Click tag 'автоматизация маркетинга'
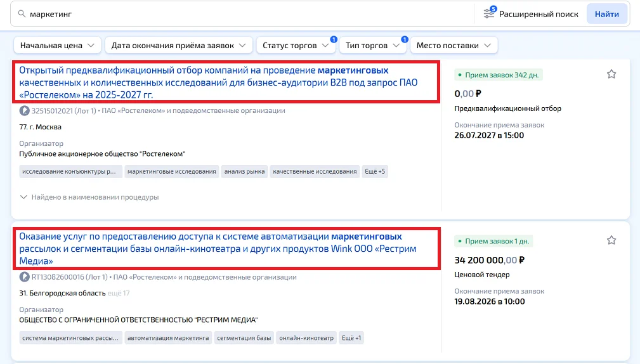Screen dimensions: 640x364 coord(167,338)
